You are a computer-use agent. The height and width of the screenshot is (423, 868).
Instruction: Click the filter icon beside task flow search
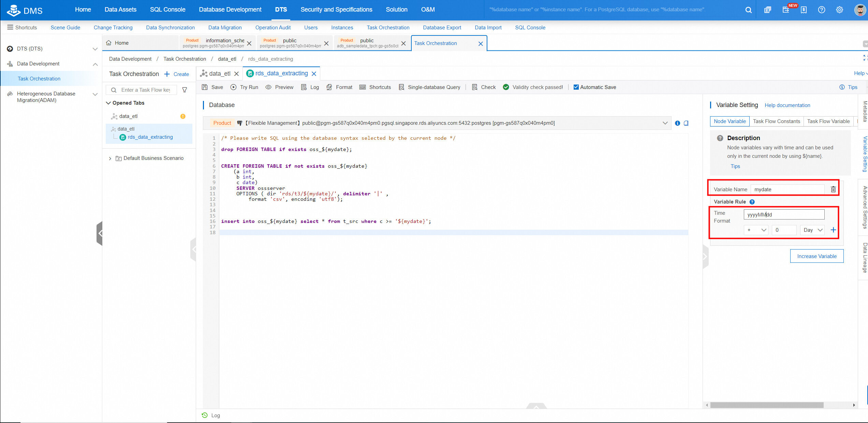click(185, 90)
